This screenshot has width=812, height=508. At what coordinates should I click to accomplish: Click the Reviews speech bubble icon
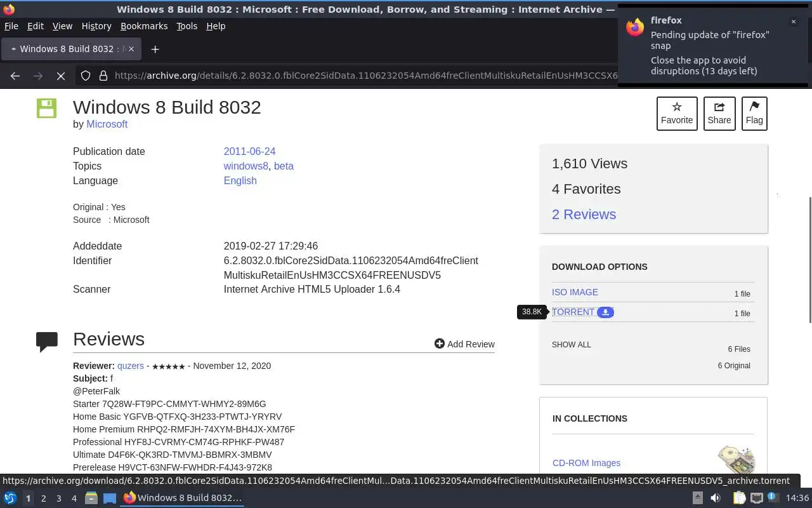(x=47, y=342)
